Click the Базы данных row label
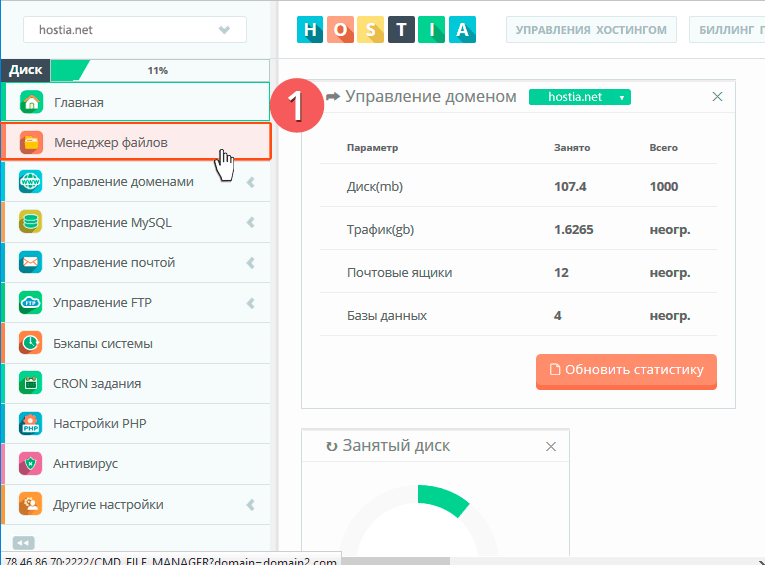This screenshot has width=765, height=565. tap(387, 316)
